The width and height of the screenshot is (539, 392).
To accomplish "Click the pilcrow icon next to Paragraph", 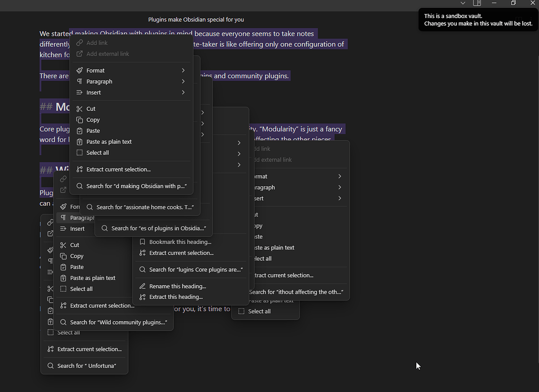I will (x=79, y=81).
